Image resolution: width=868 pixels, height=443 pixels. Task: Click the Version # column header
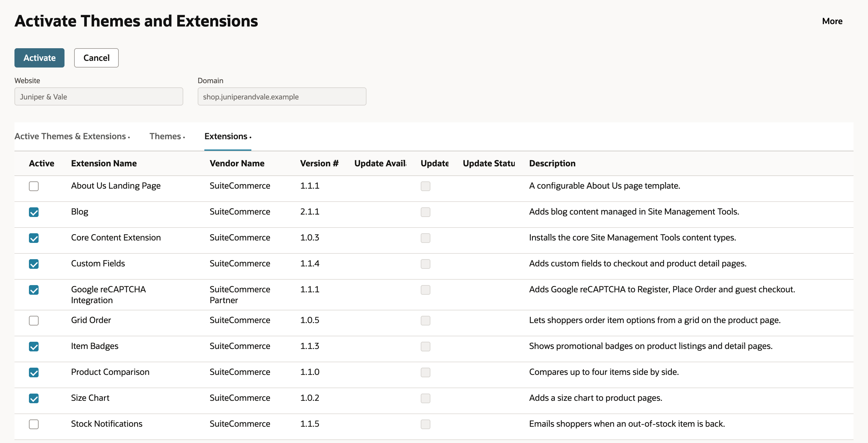[319, 163]
